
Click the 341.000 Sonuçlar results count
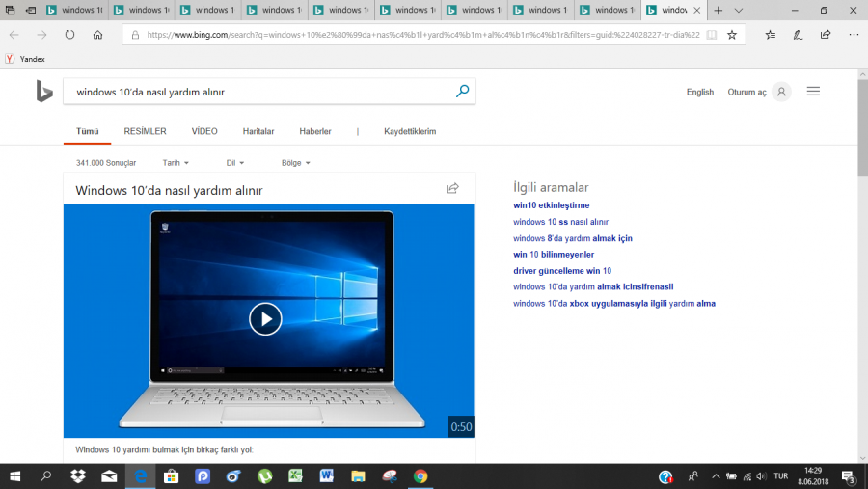tap(106, 163)
